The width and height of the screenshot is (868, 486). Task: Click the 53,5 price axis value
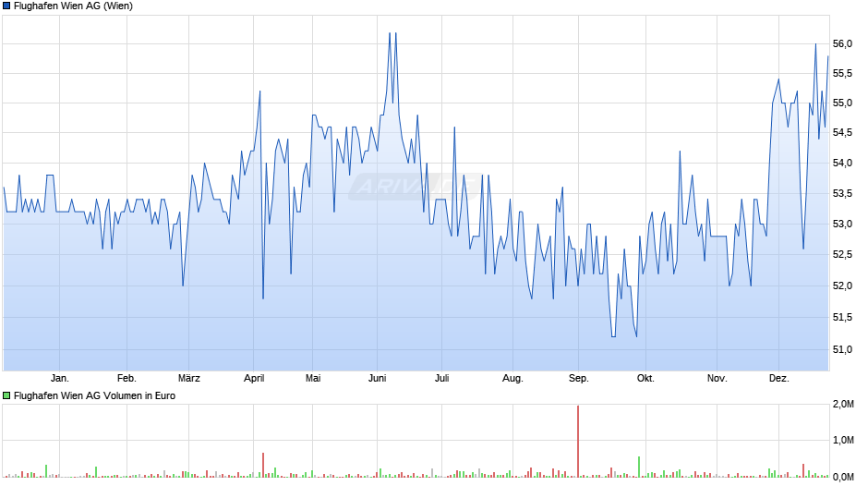(x=842, y=193)
